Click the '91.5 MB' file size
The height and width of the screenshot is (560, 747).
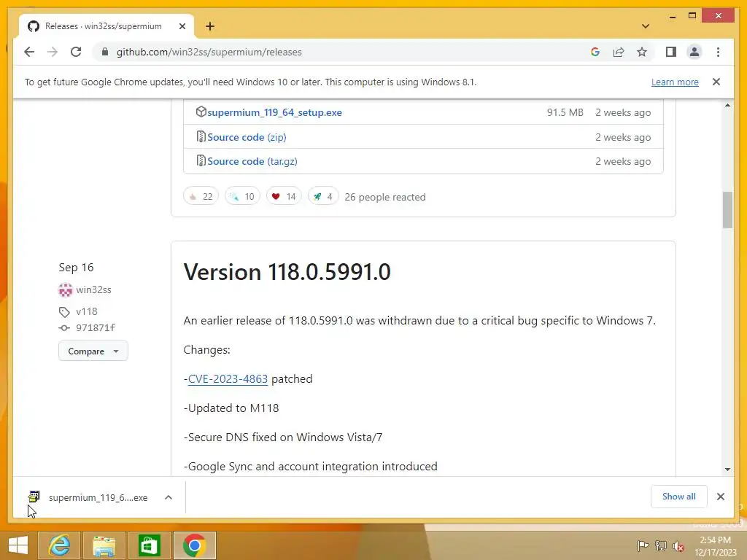pyautogui.click(x=565, y=112)
